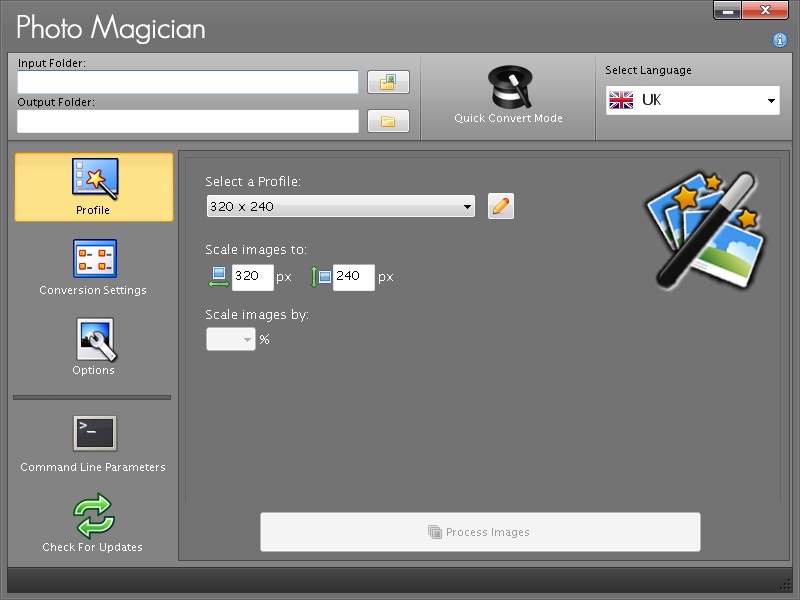Screen dimensions: 800x600
Task: Click the Photo Magician title text
Action: pos(111,28)
